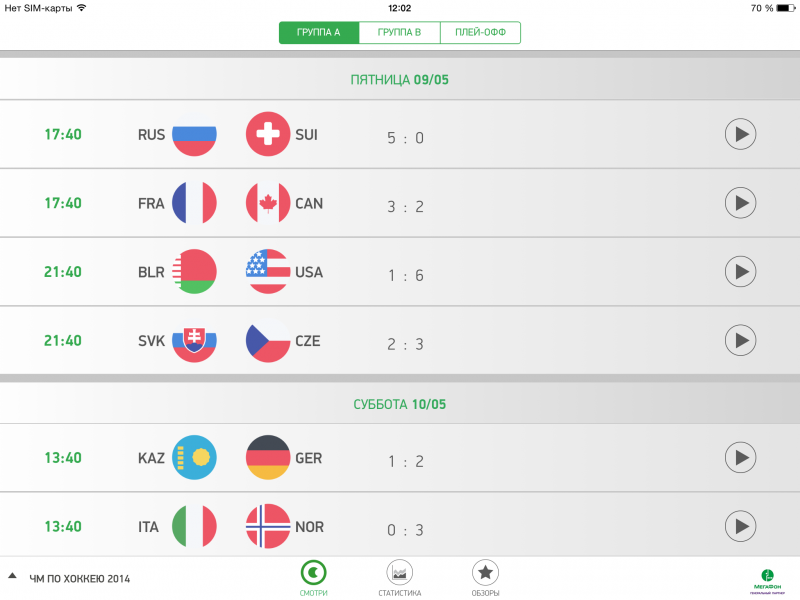Play the RUS vs SUI match video

[740, 134]
